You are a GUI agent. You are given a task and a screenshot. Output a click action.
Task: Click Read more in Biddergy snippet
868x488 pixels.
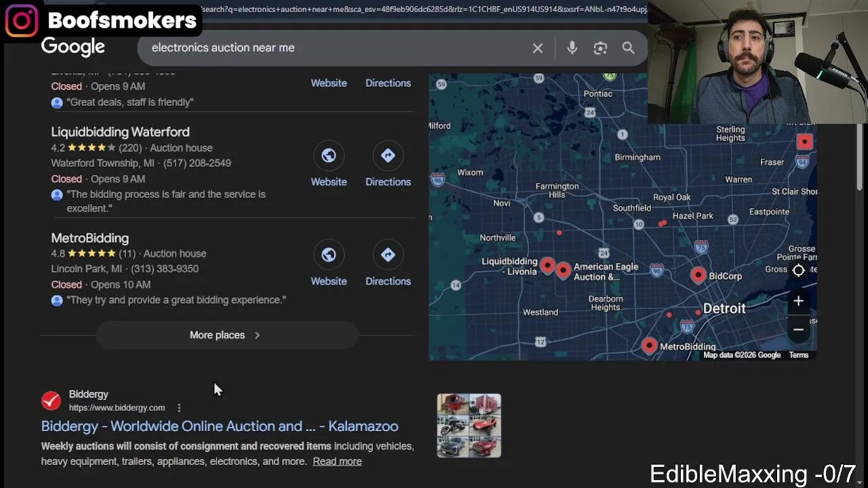(337, 462)
